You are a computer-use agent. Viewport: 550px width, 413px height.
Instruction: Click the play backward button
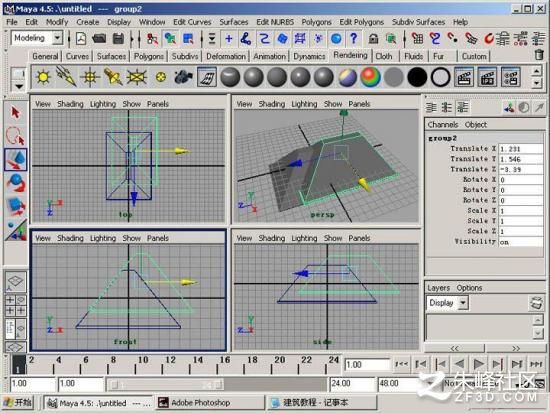(459, 364)
